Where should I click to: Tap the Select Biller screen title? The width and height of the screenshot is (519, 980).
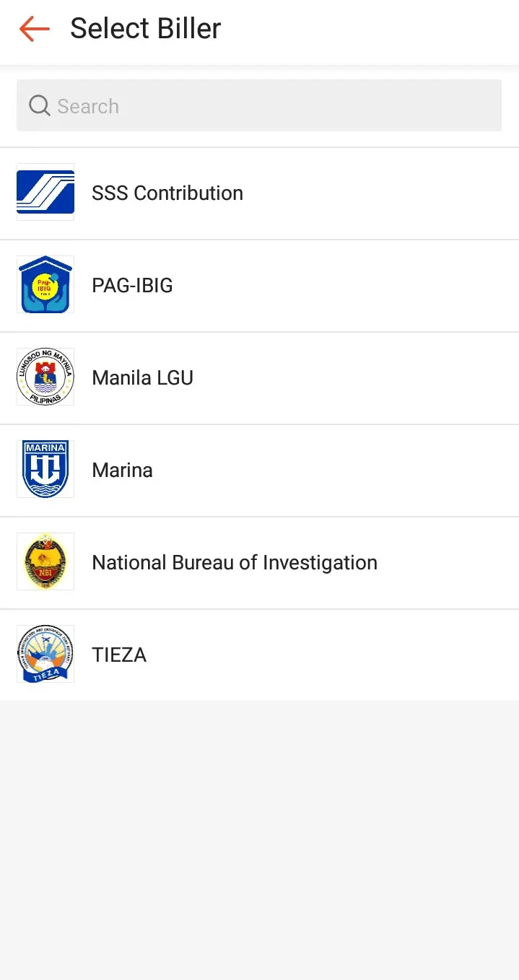click(144, 28)
